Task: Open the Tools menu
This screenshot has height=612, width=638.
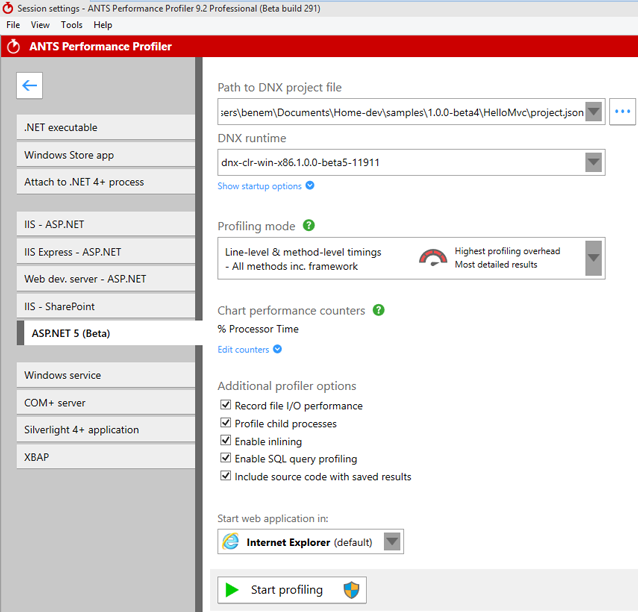Action: coord(72,25)
